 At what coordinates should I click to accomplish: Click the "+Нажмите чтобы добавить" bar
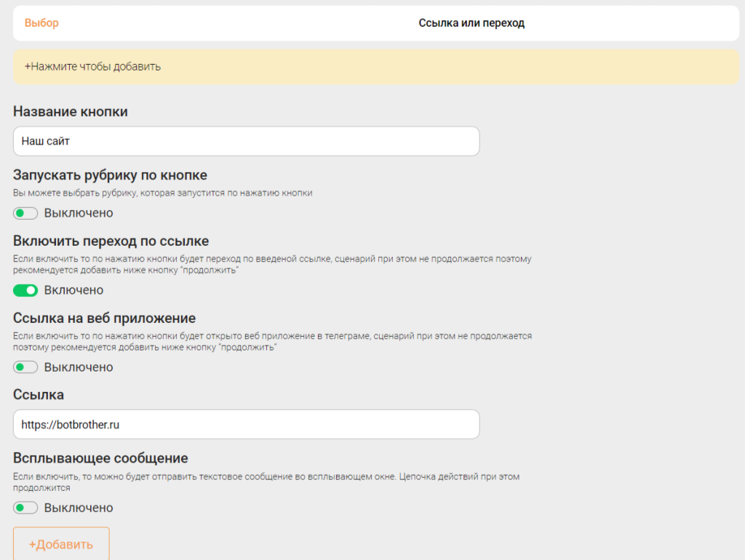(x=376, y=66)
